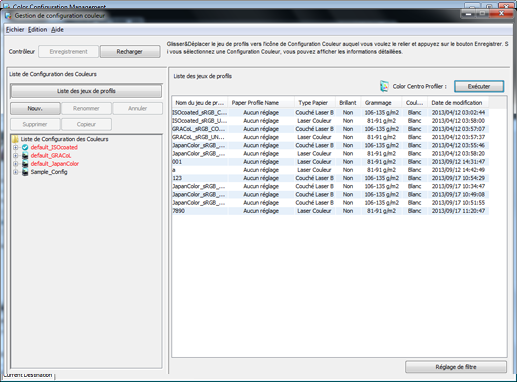Click the Liste des jeux de profils button
This screenshot has width=517, height=382.
(x=86, y=91)
